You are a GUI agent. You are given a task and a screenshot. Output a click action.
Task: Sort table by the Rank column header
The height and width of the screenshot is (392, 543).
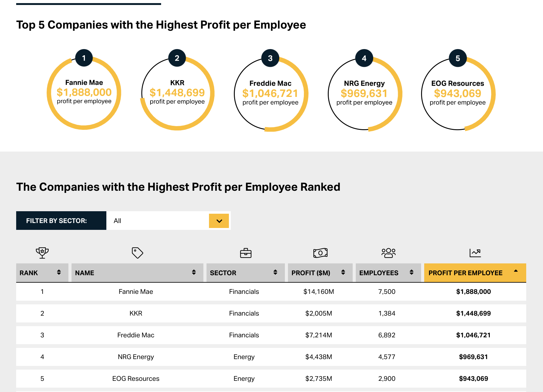pyautogui.click(x=42, y=273)
